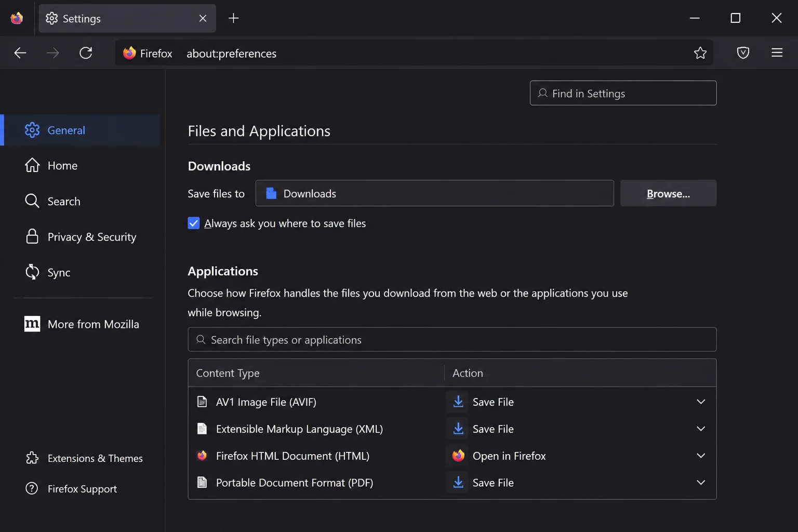Open the shield protection panel icon
The width and height of the screenshot is (798, 532).
[743, 53]
